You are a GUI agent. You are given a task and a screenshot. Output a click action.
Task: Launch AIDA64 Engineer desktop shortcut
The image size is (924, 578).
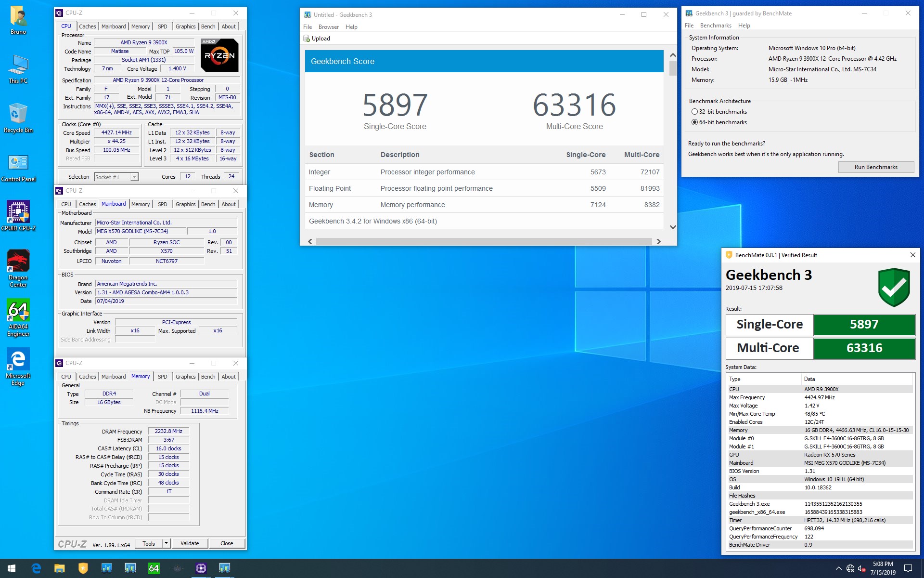click(x=18, y=317)
